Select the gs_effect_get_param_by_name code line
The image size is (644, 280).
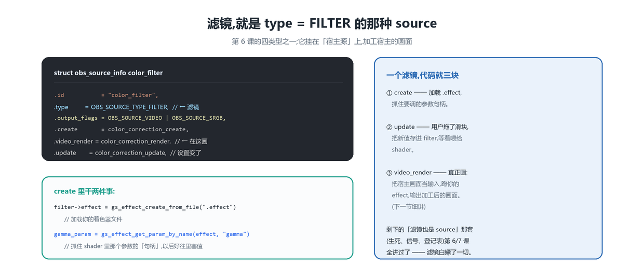[152, 234]
